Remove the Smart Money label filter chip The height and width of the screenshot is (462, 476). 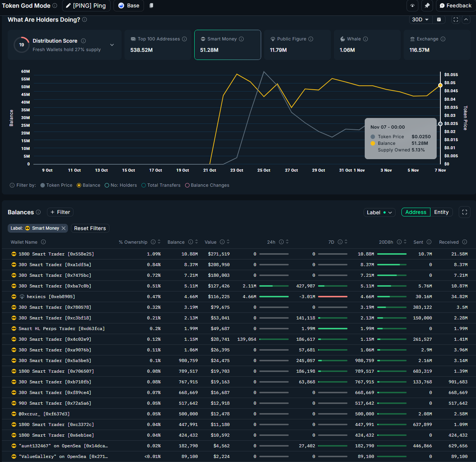tap(63, 228)
